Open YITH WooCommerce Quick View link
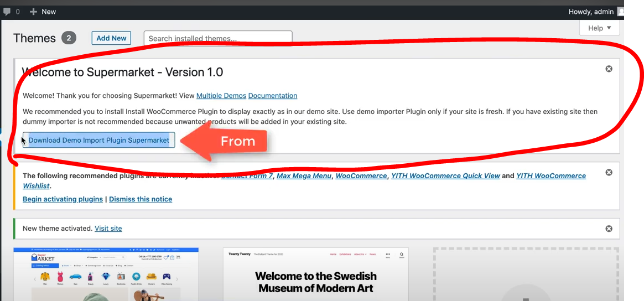The width and height of the screenshot is (644, 301). coord(445,176)
